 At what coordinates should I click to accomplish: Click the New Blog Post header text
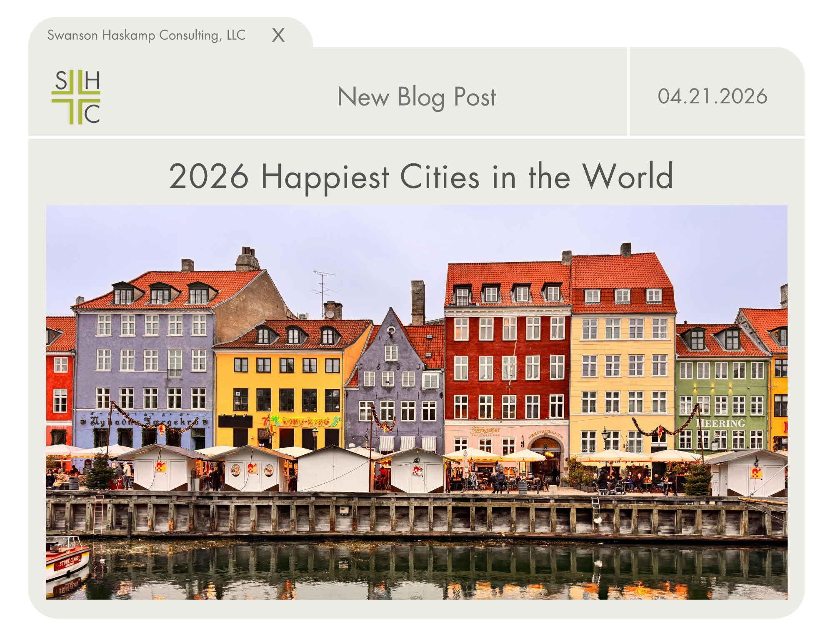(x=417, y=97)
